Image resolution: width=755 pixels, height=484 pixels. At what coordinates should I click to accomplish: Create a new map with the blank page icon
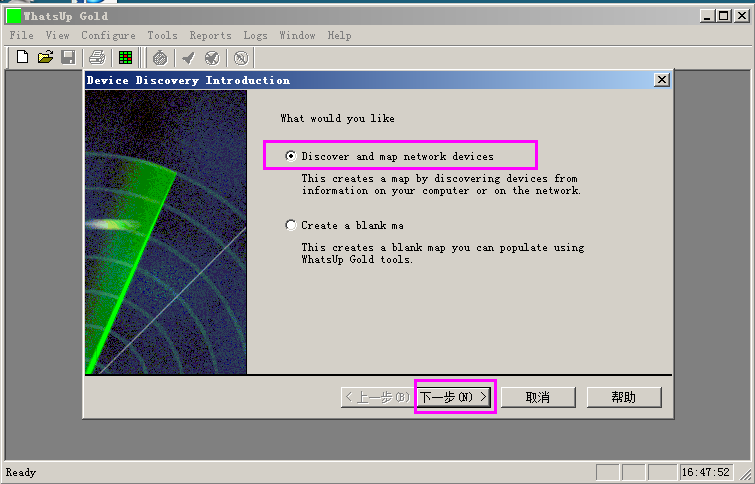[x=22, y=57]
